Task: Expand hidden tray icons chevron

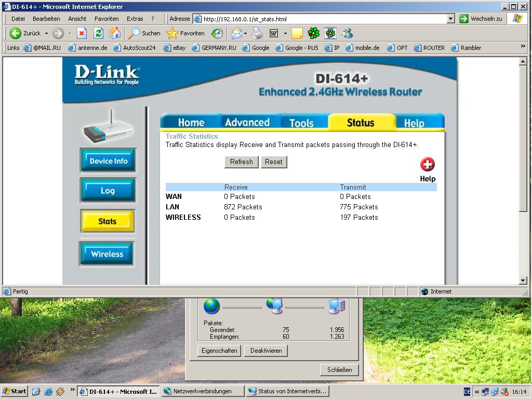Action: coord(477,392)
